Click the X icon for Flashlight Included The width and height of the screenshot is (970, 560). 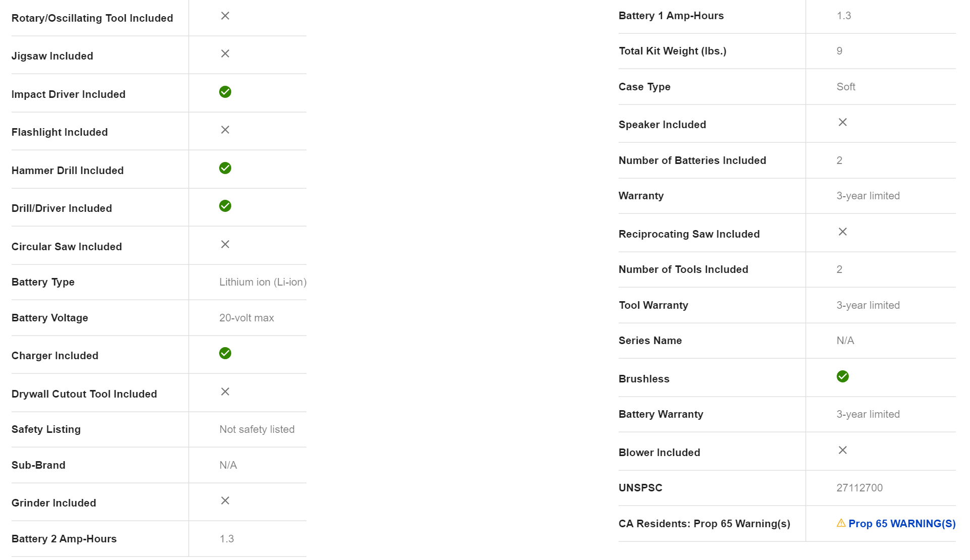pyautogui.click(x=225, y=130)
